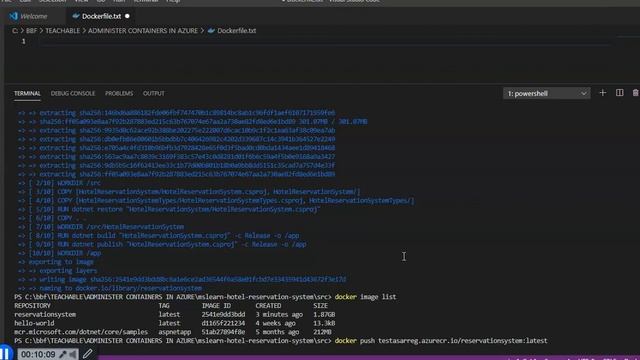Viewport: 640px width, 360px height.
Task: Click the '1.87GB' size value
Action: (324, 315)
